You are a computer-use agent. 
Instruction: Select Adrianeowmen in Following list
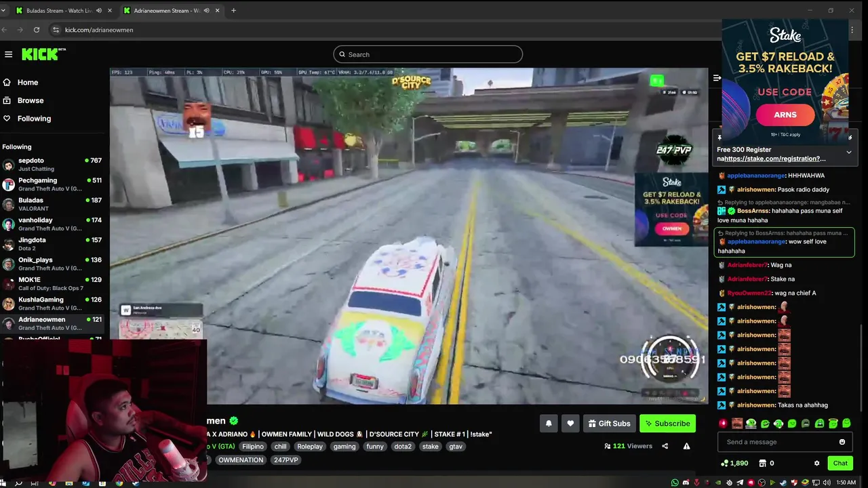[52, 323]
